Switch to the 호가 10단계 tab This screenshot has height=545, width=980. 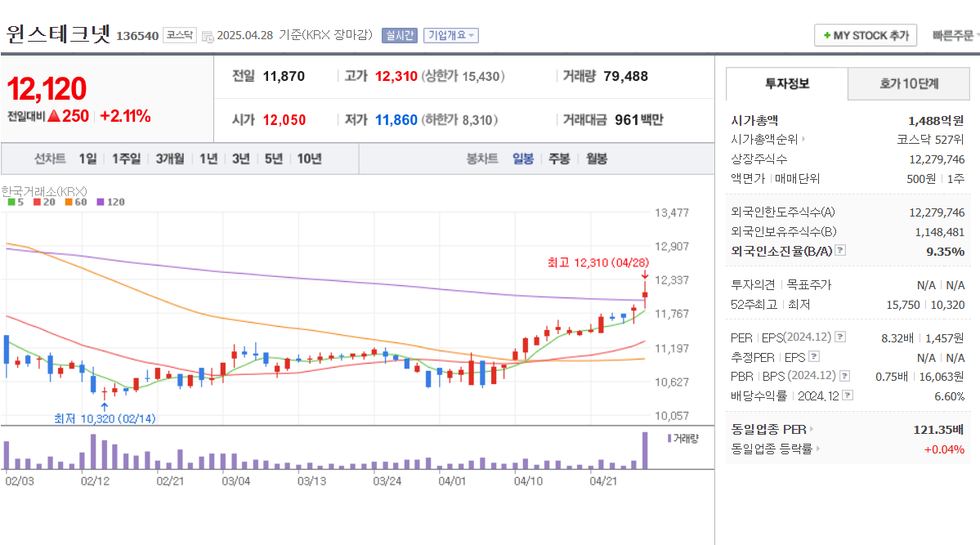[x=909, y=84]
